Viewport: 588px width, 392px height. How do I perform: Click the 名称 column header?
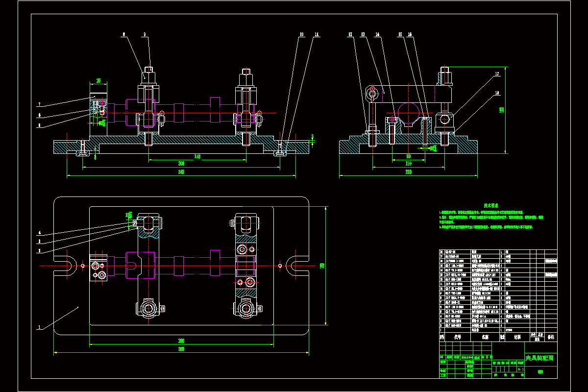(485, 337)
